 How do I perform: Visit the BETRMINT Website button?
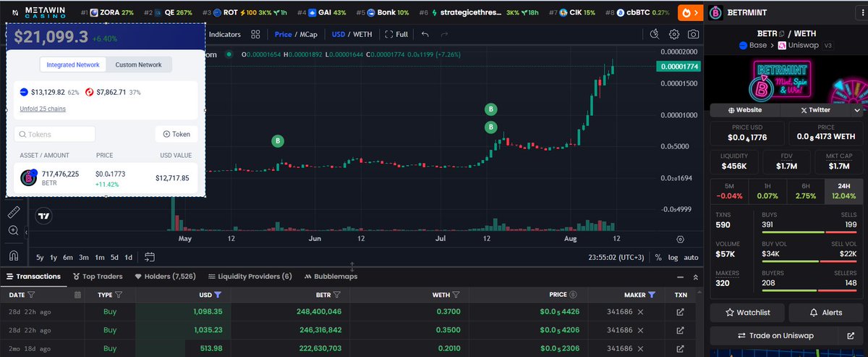(x=744, y=110)
